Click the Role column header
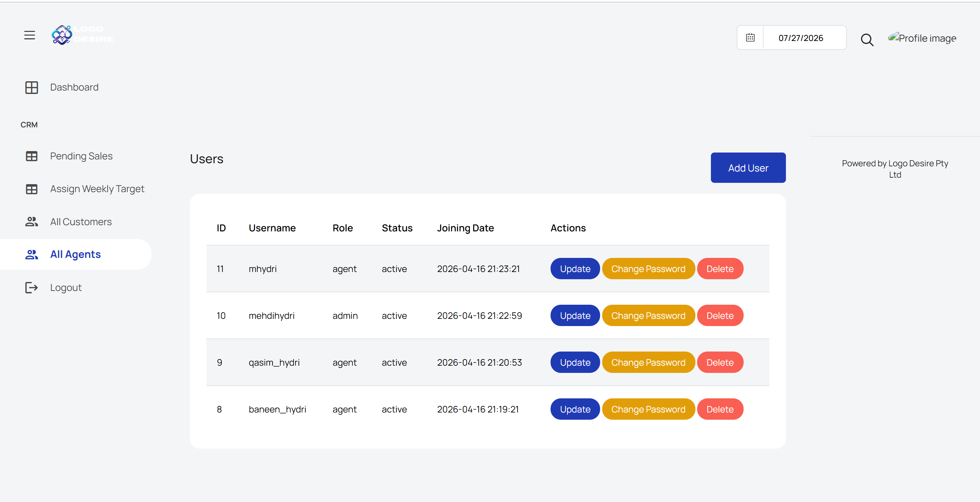980x502 pixels. 342,228
